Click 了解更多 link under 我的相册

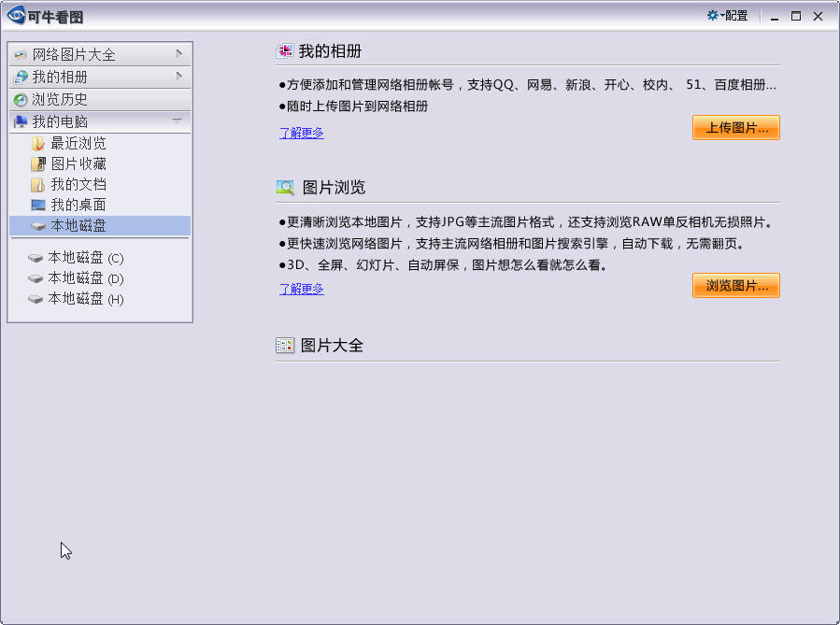pos(302,133)
